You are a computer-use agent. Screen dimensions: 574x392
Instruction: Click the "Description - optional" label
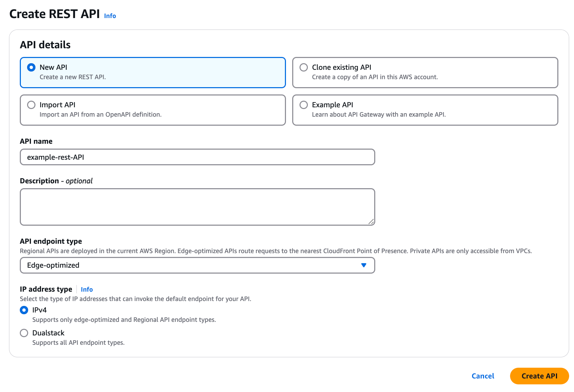56,181
